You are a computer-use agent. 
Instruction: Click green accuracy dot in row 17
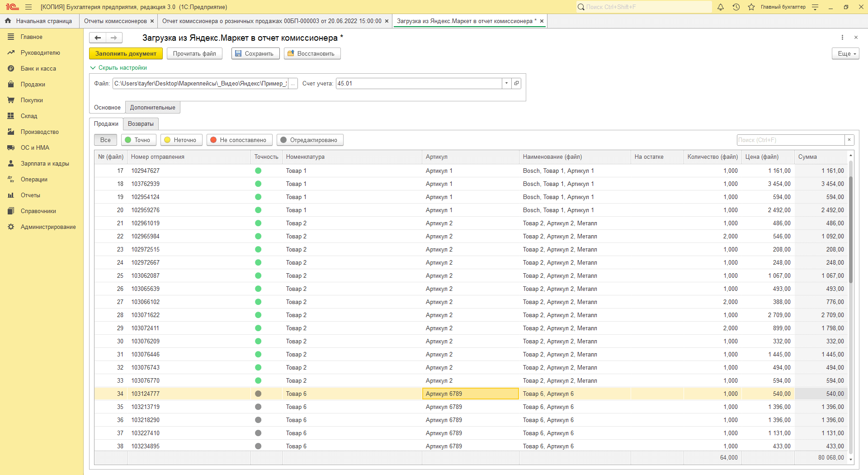[258, 171]
